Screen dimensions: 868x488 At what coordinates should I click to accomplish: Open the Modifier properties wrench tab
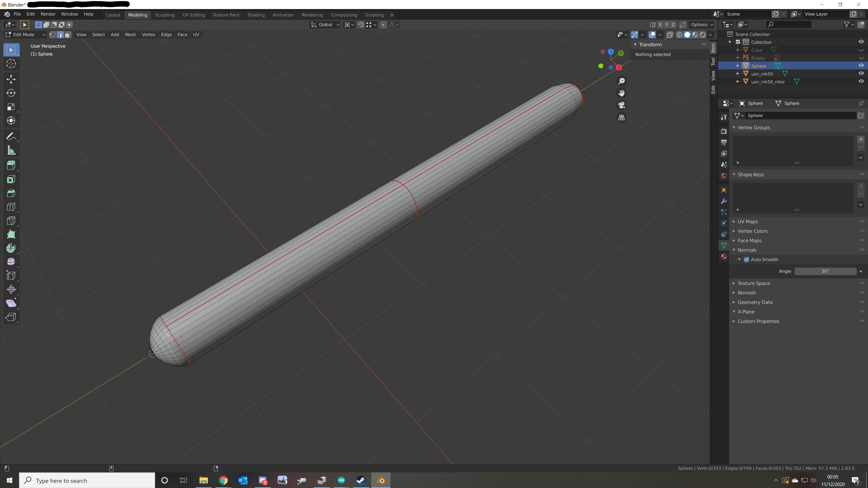724,201
